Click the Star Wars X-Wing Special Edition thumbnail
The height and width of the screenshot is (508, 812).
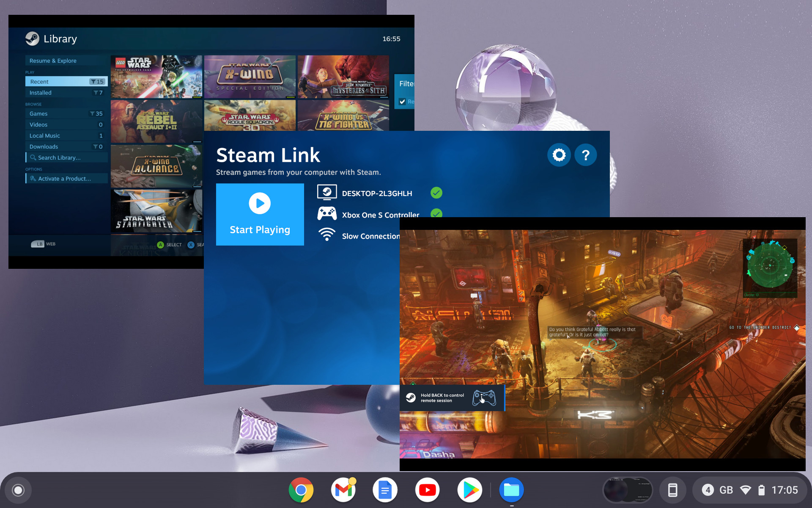click(250, 75)
